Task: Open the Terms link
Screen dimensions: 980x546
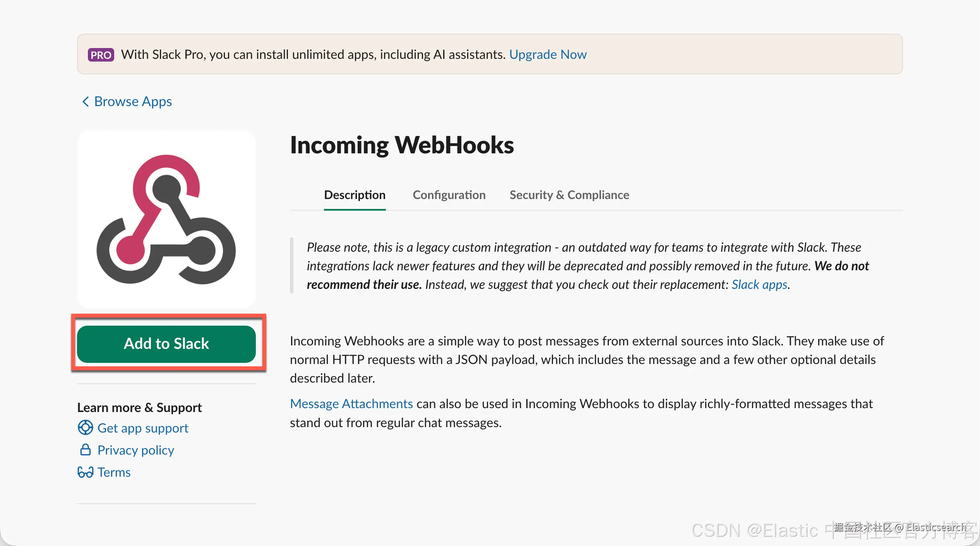Action: [x=114, y=472]
